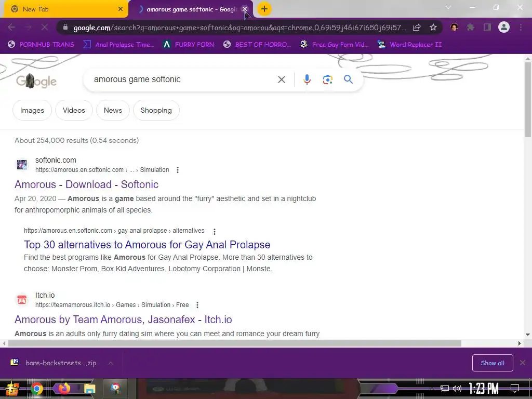This screenshot has width=532, height=399.
Task: Click the Google logo doodle
Action: (x=36, y=81)
